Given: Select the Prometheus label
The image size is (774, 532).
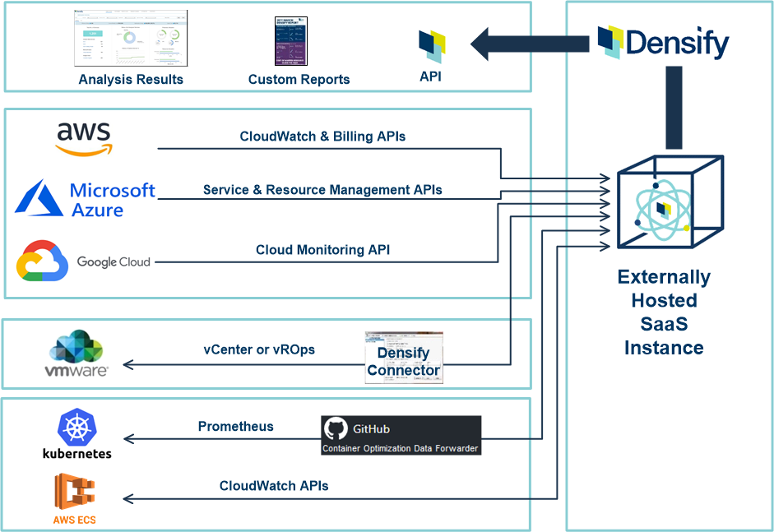Looking at the screenshot, I should [x=235, y=427].
